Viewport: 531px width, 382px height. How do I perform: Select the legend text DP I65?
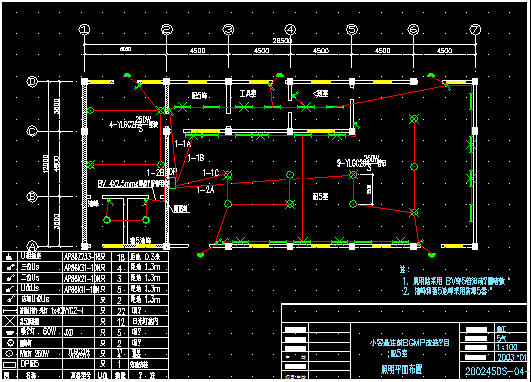(x=30, y=364)
